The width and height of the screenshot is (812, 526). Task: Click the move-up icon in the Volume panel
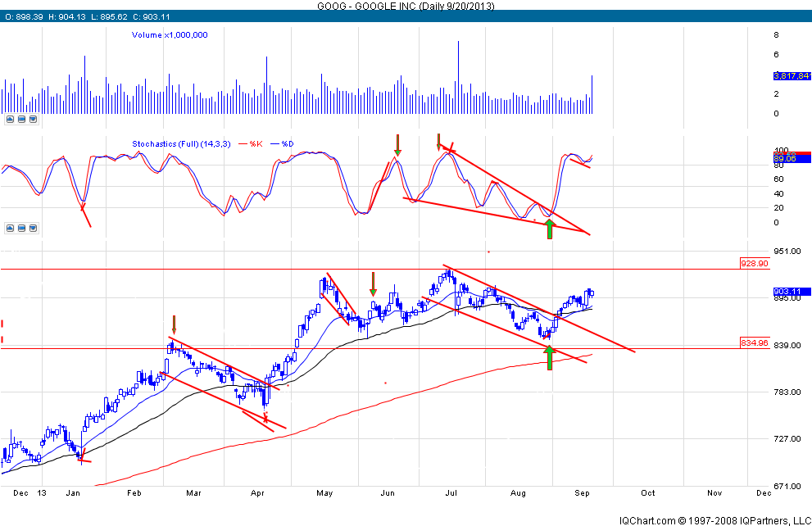point(10,119)
